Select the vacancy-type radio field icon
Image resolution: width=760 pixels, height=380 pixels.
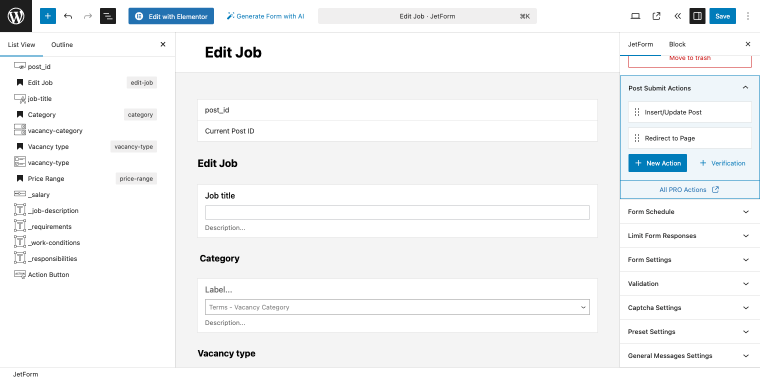[x=20, y=162]
